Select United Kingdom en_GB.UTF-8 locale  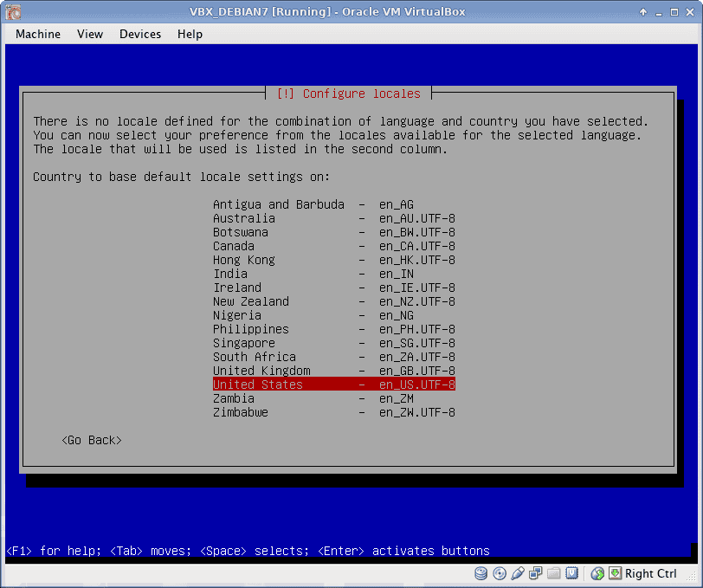[x=334, y=371]
